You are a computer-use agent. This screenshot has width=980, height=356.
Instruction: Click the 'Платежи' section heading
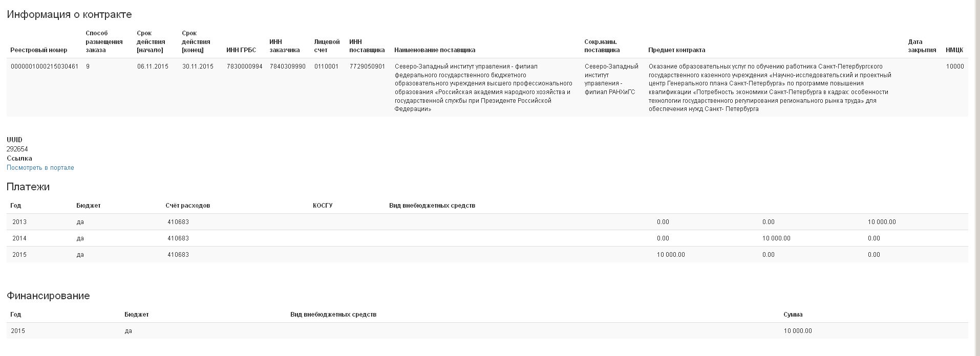(x=28, y=187)
